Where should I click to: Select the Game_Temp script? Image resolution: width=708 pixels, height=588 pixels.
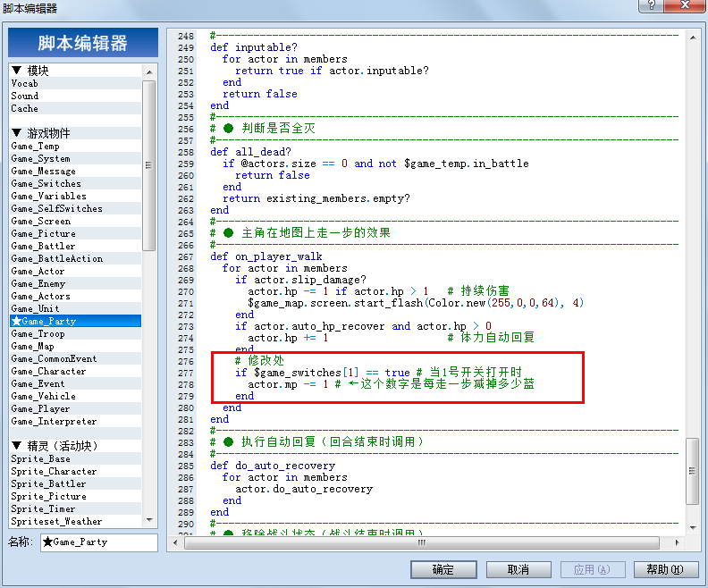click(x=75, y=147)
